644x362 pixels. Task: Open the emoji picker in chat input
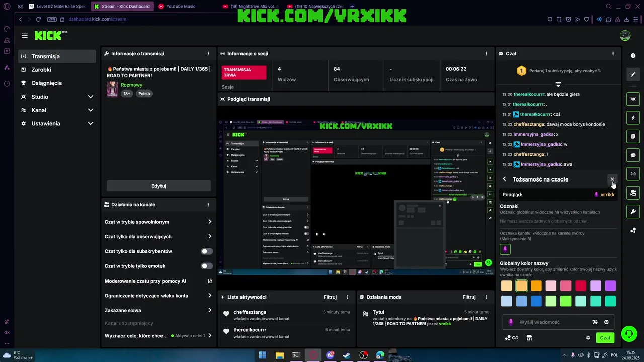[606, 322]
